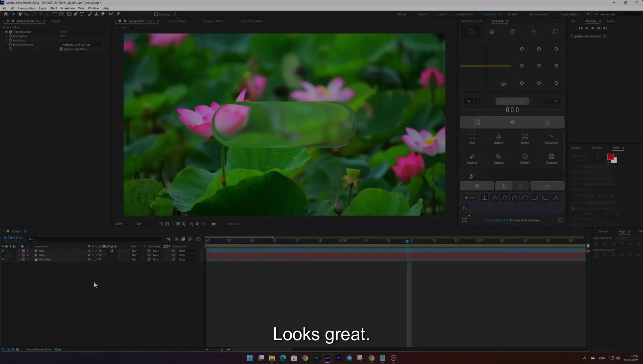Open Parent None dropdown for Box layer
643x364 pixels.
click(188, 251)
